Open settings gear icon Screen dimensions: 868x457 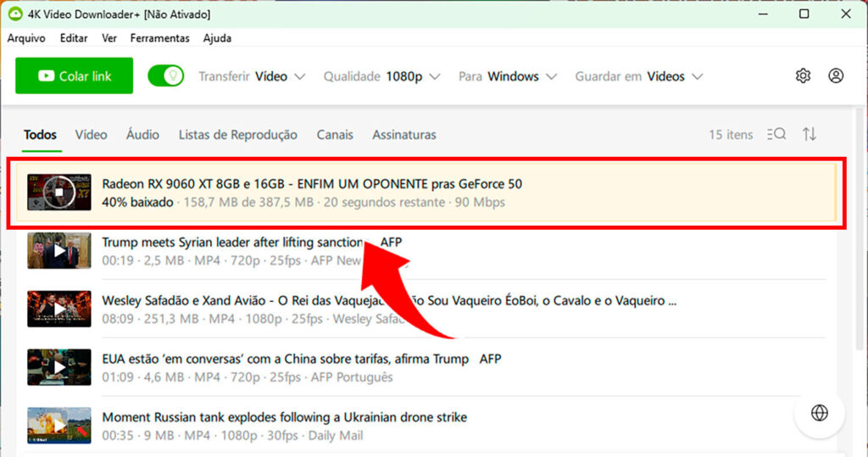point(803,76)
